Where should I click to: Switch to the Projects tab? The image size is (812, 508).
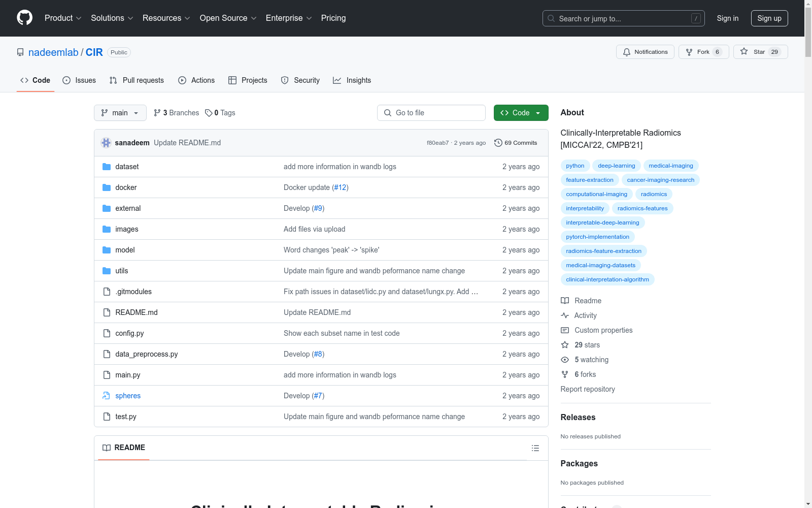[248, 80]
